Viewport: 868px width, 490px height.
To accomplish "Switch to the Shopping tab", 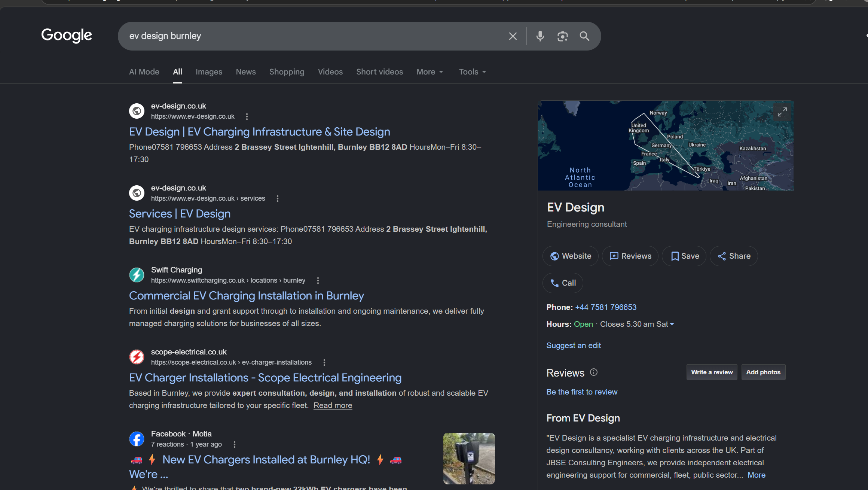I will [x=287, y=72].
